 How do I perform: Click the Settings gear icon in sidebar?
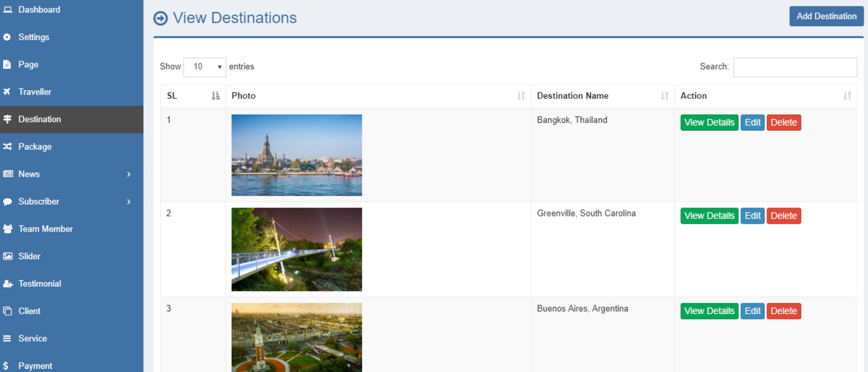coord(7,37)
